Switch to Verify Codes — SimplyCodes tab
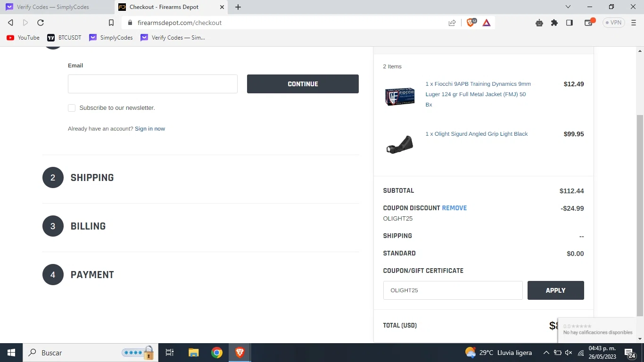Image resolution: width=644 pixels, height=362 pixels. click(x=57, y=7)
